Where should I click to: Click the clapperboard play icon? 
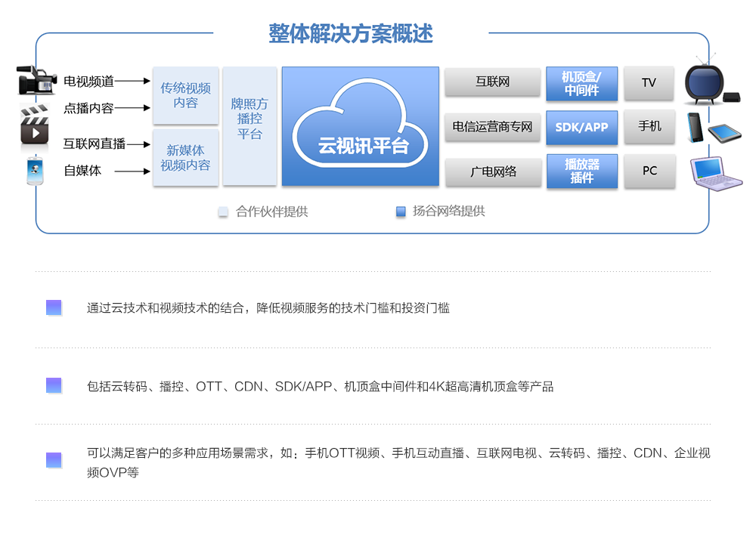(x=35, y=125)
